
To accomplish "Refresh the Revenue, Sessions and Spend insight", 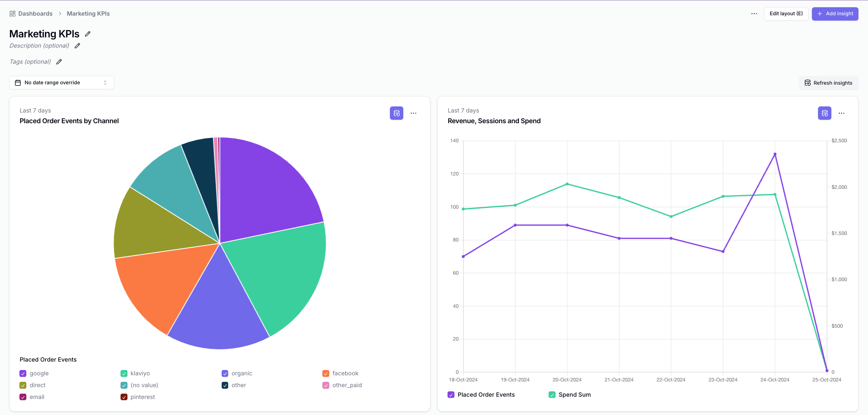I will click(x=825, y=113).
